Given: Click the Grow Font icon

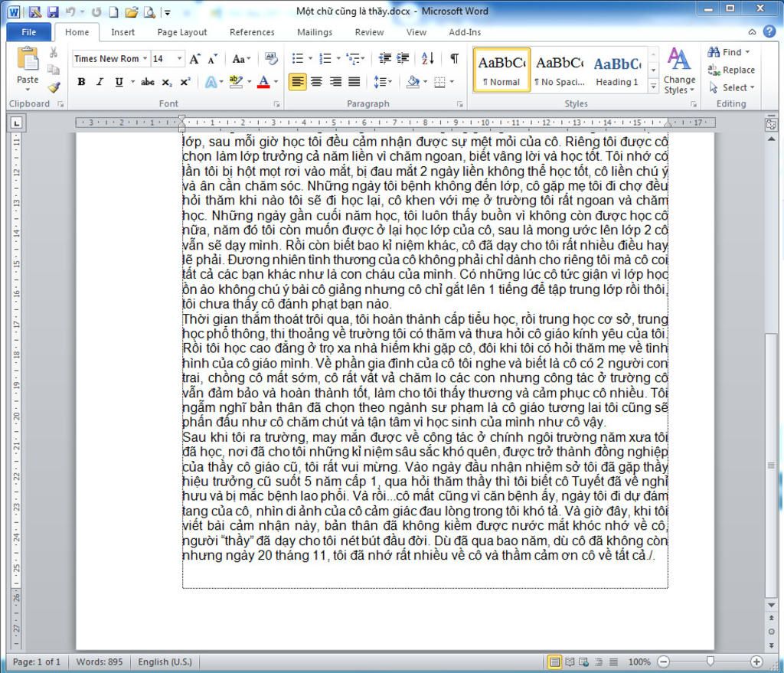Looking at the screenshot, I should pyautogui.click(x=195, y=59).
